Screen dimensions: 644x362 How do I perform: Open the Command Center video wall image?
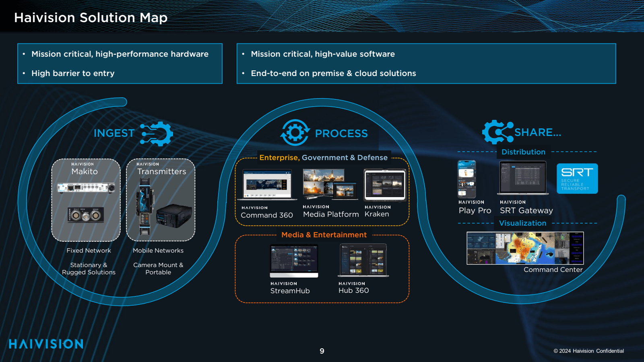pos(525,248)
